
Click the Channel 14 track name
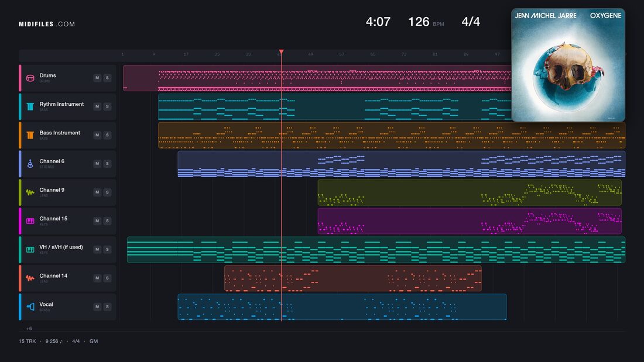[x=53, y=276]
